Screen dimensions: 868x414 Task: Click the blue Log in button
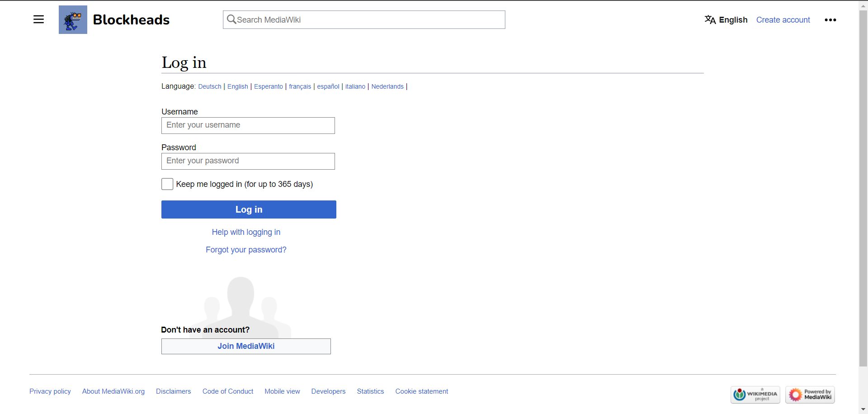[249, 209]
